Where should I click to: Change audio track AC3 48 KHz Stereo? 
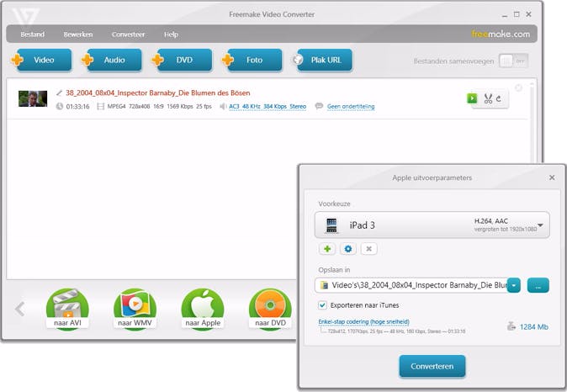point(268,106)
